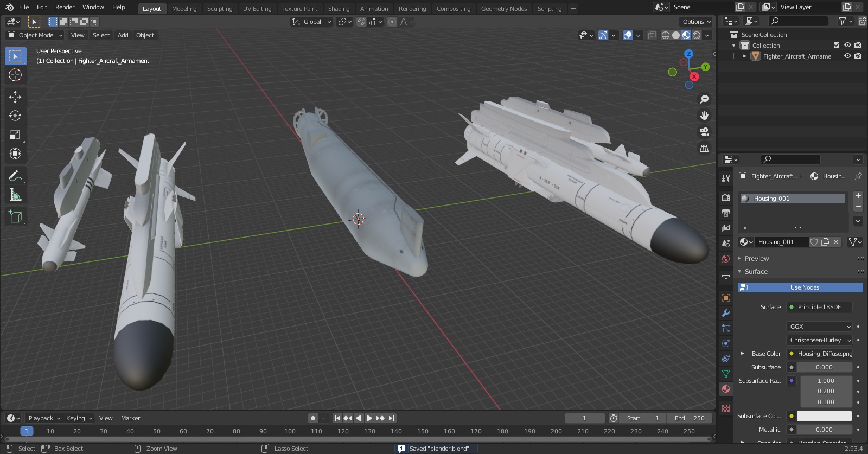Viewport: 868px width, 454px height.
Task: Open the Add menu in viewport
Action: [x=123, y=35]
